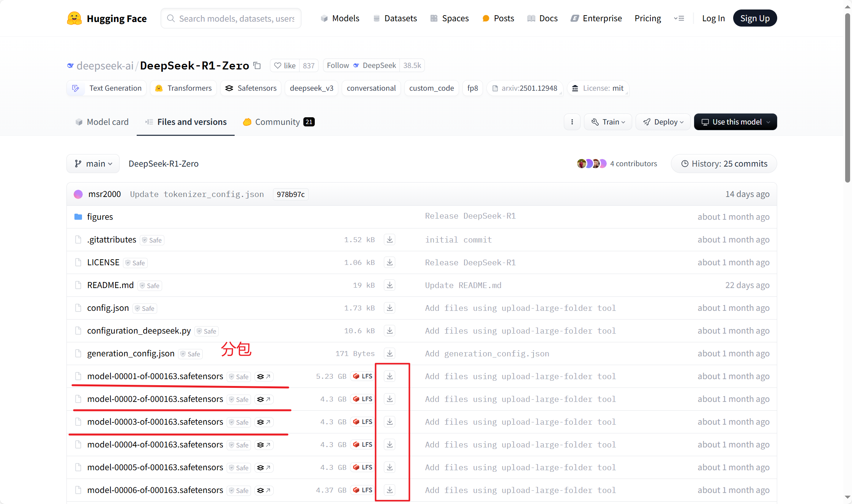
Task: Open safetensors viewer for model-00001 file
Action: 264,376
